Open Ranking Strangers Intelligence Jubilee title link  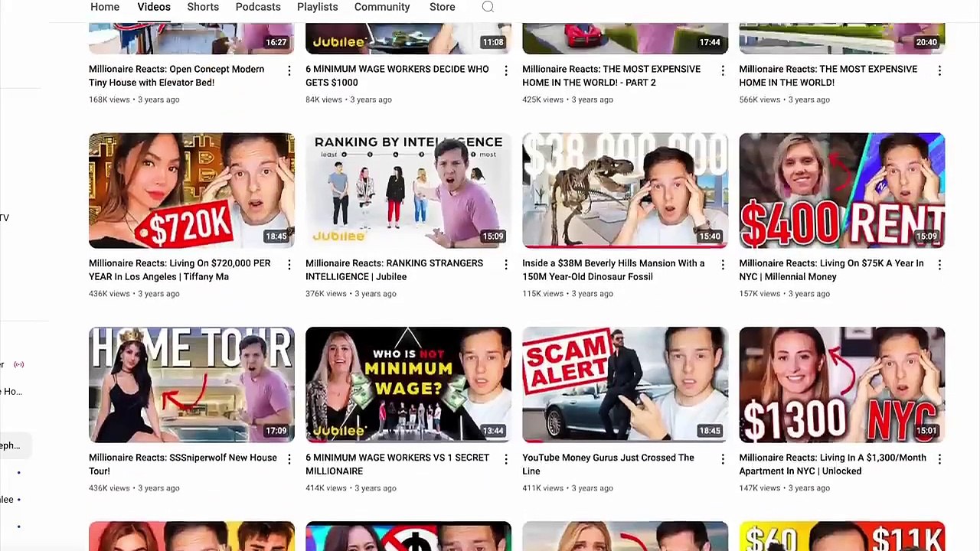394,270
